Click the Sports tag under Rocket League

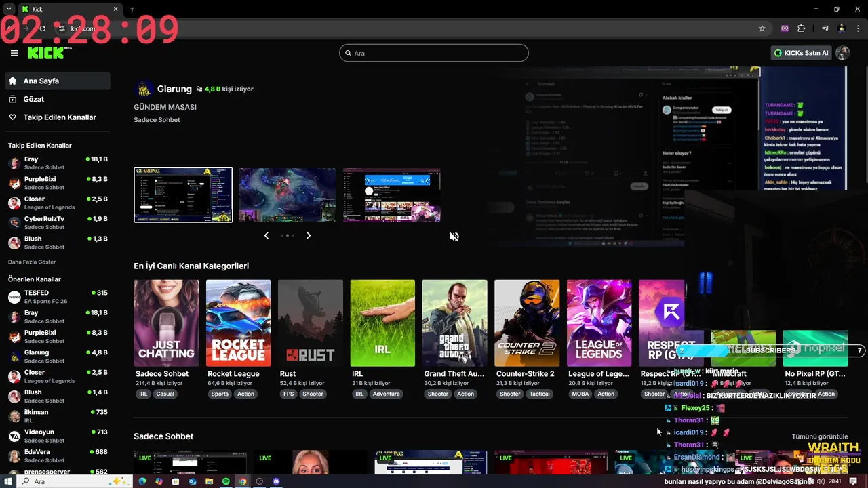pos(220,394)
